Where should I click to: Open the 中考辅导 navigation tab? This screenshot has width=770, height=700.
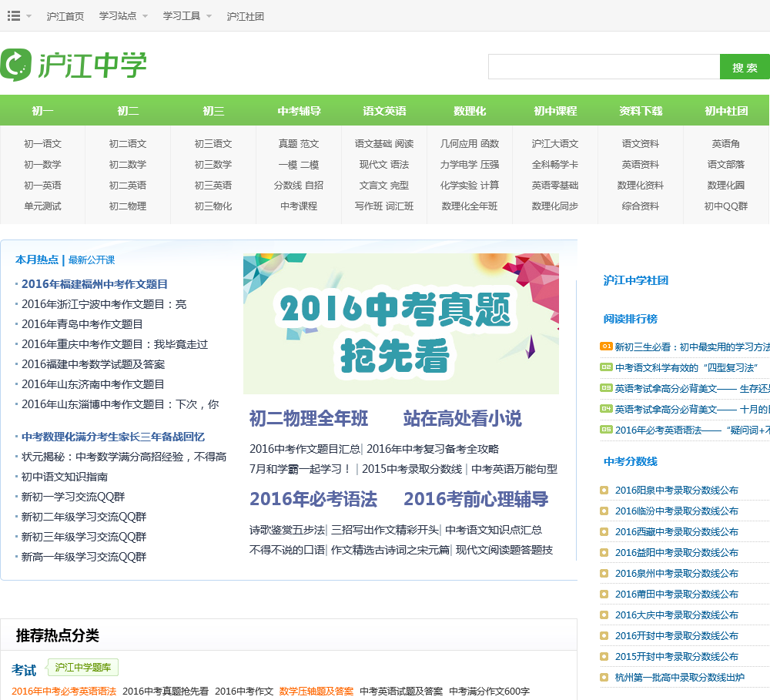[x=299, y=111]
